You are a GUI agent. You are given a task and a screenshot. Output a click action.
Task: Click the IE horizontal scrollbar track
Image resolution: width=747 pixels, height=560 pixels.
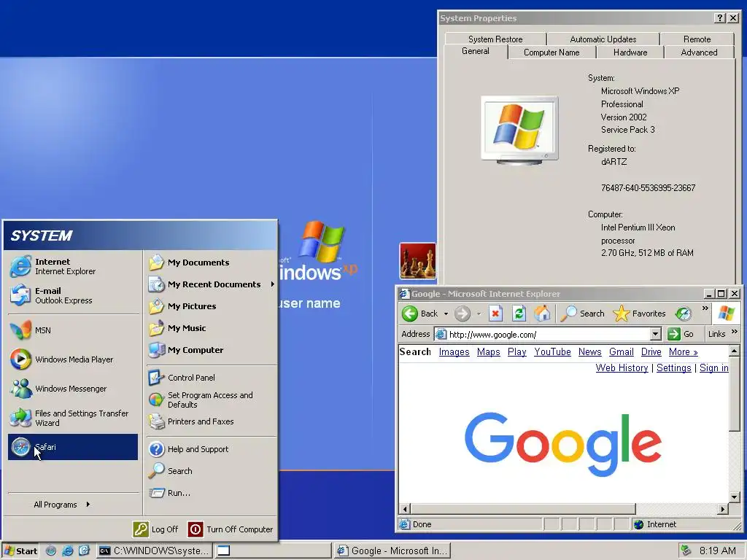[x=676, y=509]
